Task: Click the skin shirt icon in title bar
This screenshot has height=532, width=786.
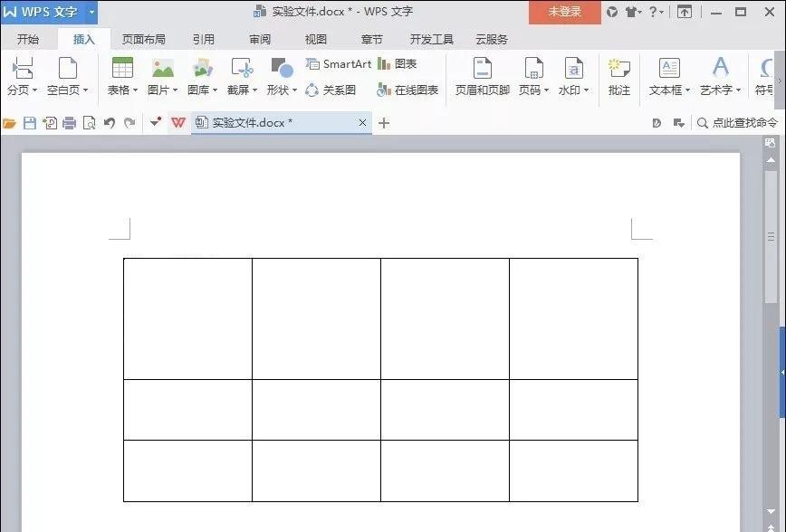Action: point(632,12)
